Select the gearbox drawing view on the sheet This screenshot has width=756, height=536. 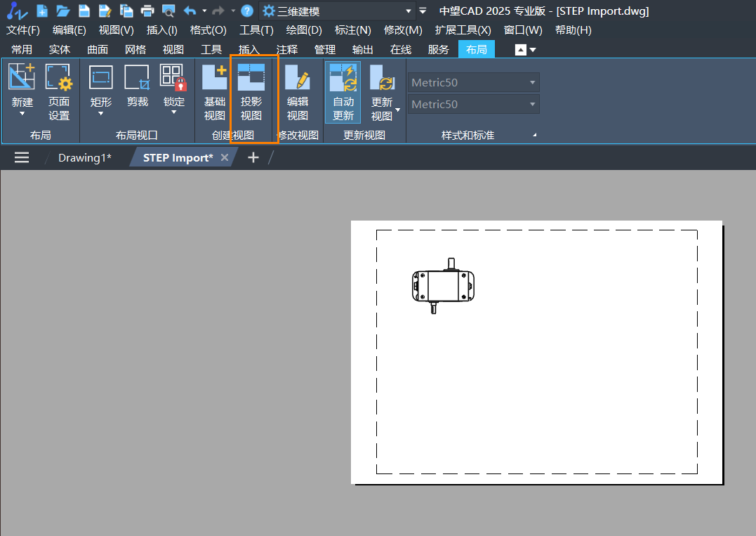[442, 286]
